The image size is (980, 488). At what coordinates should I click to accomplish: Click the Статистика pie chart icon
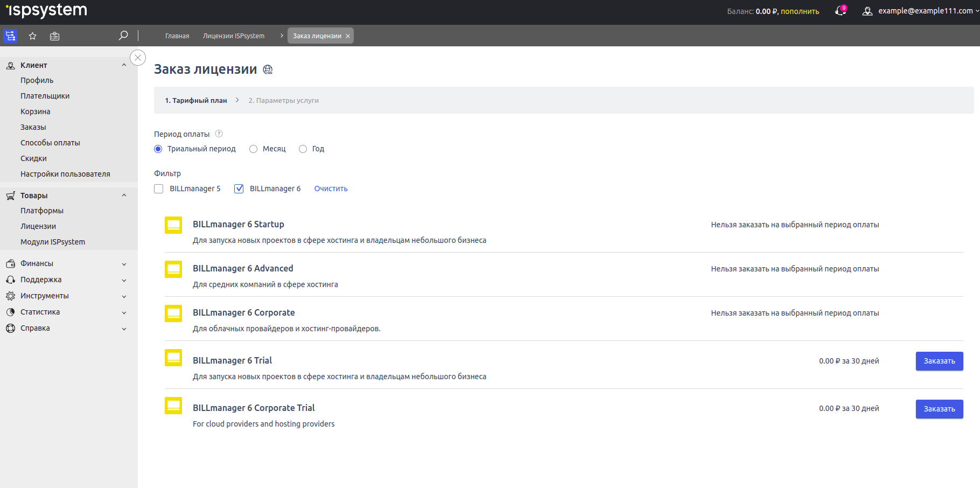point(10,312)
